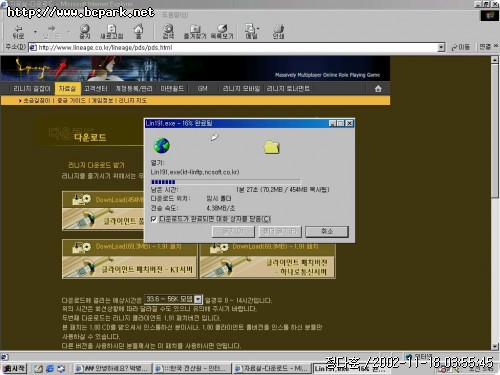Click the globe icon in download dialog
The width and height of the screenshot is (500, 375).
click(x=162, y=146)
